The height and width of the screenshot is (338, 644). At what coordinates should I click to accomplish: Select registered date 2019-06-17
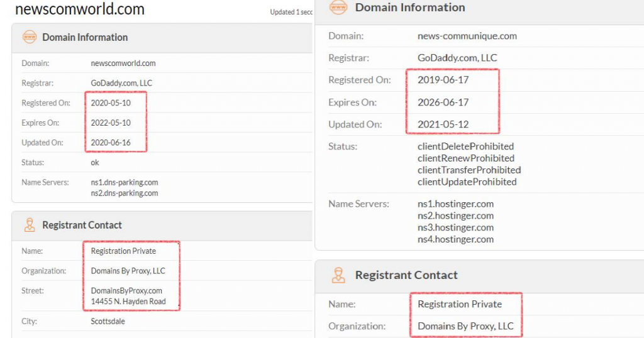pos(443,80)
